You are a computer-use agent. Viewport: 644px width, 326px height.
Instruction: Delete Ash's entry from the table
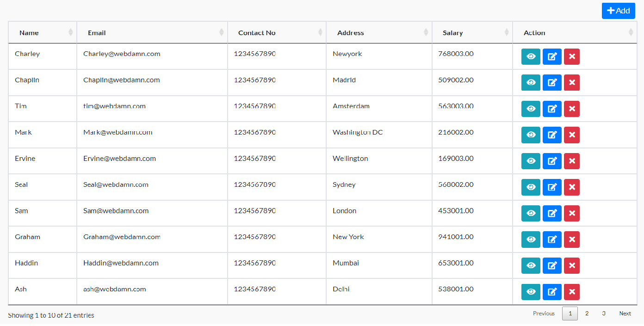point(571,292)
